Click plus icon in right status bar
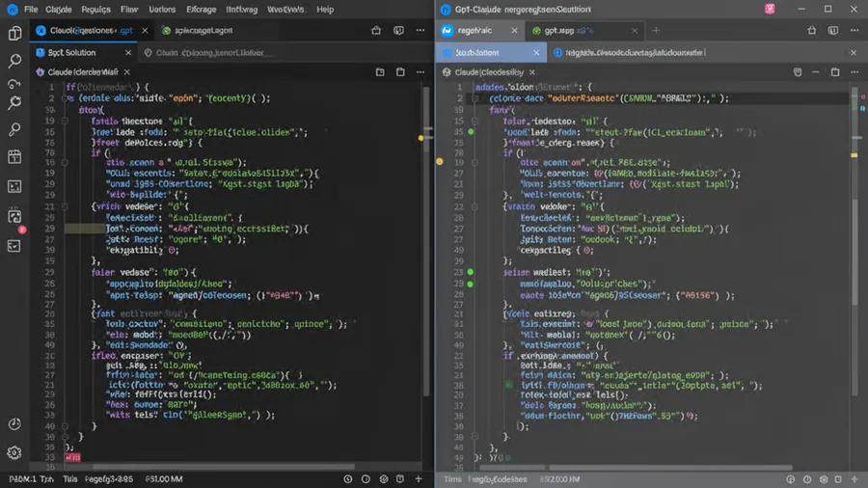 (854, 479)
